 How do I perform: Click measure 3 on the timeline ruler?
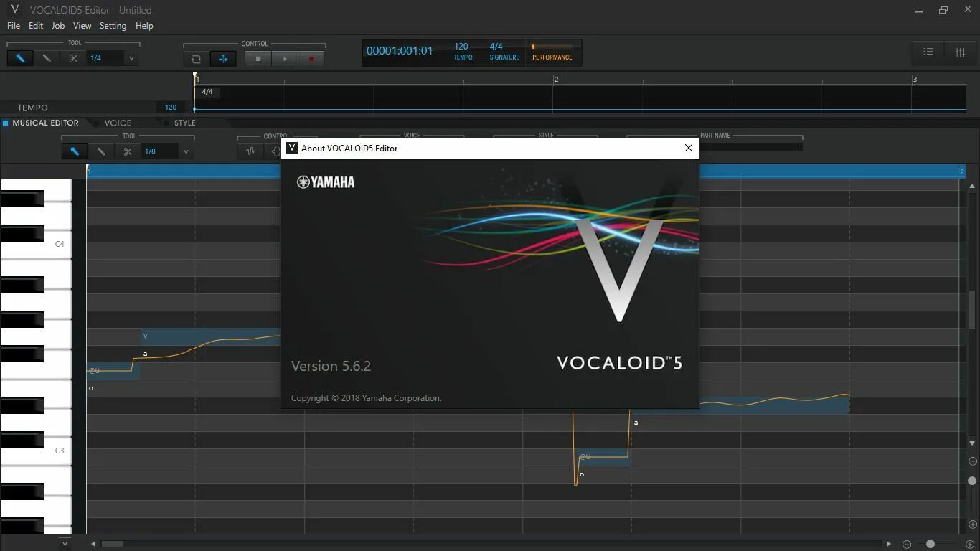pyautogui.click(x=914, y=80)
